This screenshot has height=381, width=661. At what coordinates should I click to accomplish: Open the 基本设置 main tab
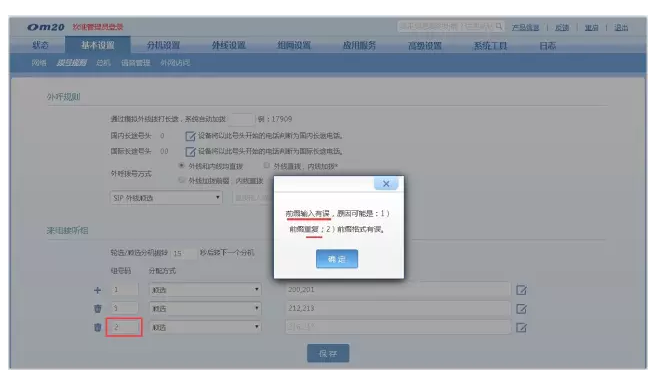click(x=98, y=45)
